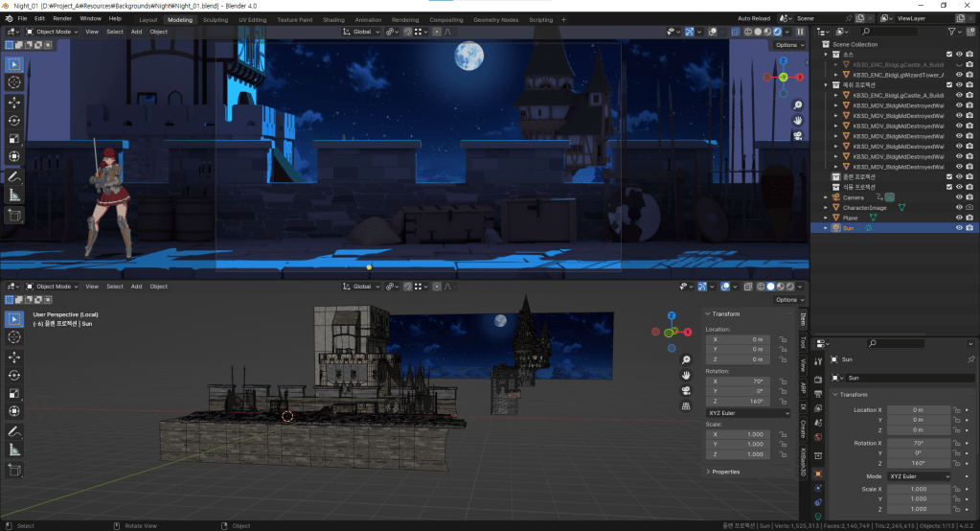Toggle visibility of the Camera object

point(959,197)
